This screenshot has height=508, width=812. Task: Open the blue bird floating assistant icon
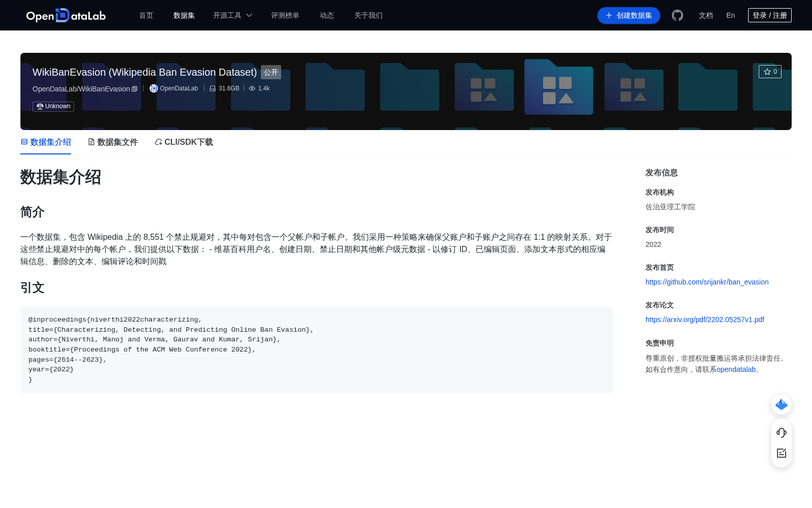point(782,404)
